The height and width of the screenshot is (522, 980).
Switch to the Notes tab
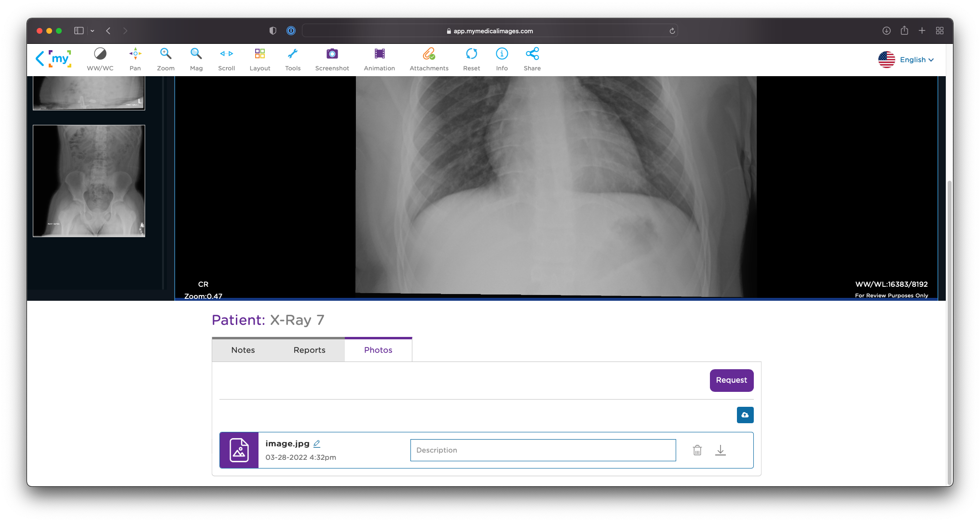click(243, 350)
